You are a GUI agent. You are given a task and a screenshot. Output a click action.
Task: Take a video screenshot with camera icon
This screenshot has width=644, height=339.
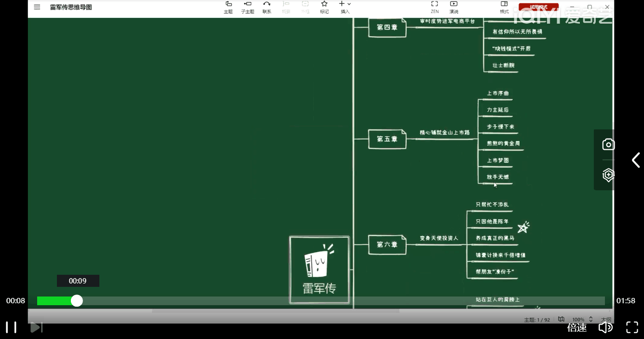click(x=608, y=144)
